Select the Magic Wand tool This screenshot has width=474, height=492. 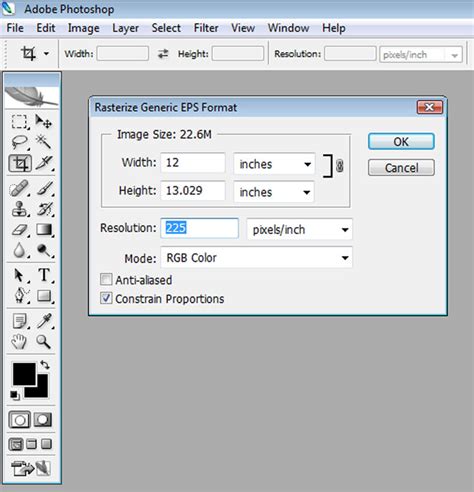[x=44, y=142]
